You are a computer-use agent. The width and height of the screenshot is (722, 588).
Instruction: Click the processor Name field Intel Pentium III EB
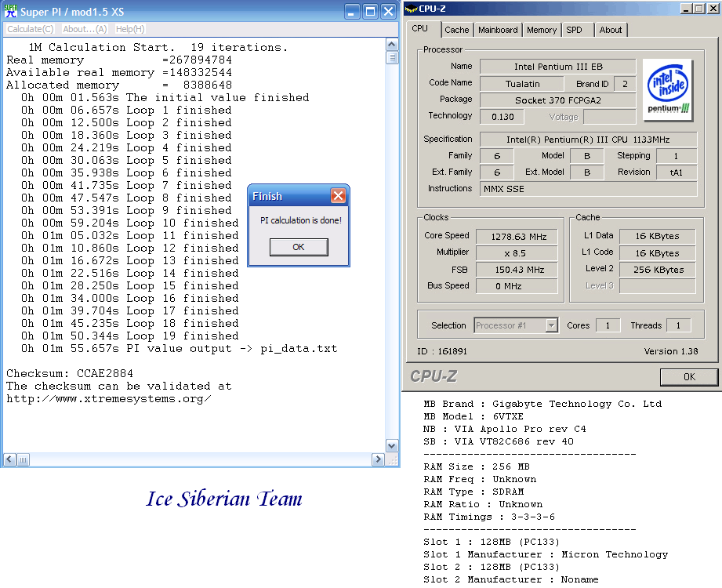click(x=557, y=67)
